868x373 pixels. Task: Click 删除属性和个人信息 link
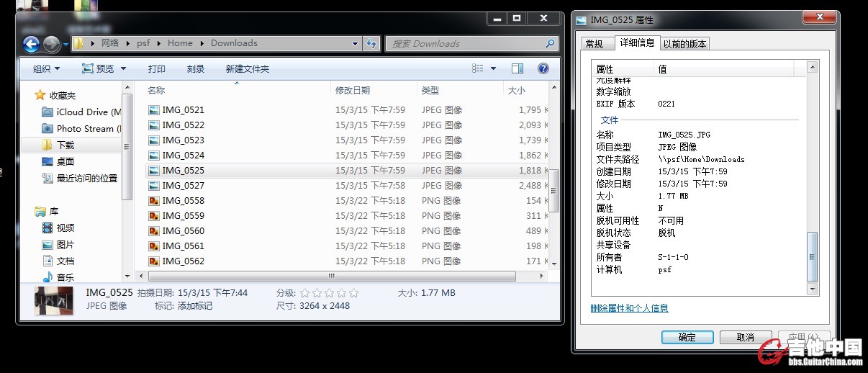[x=629, y=308]
